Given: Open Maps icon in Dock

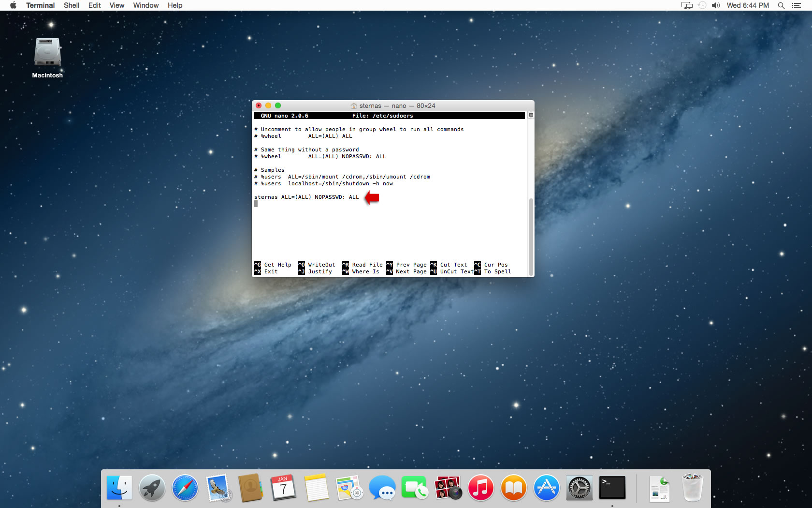Looking at the screenshot, I should click(x=349, y=488).
